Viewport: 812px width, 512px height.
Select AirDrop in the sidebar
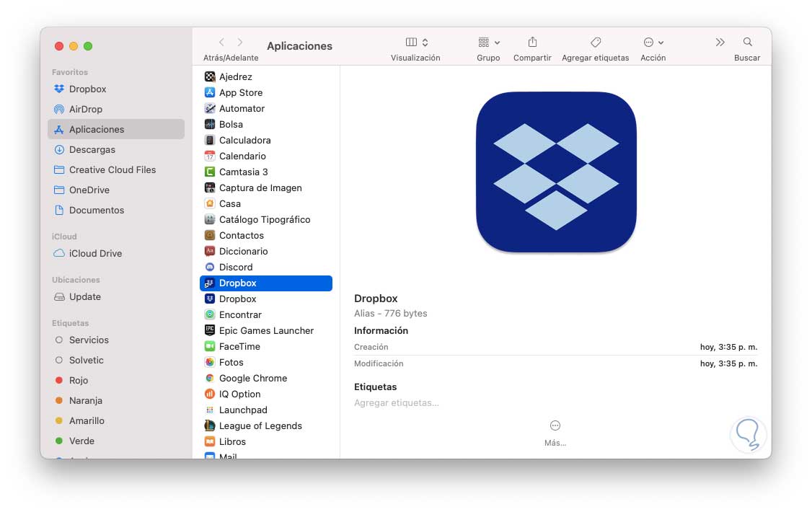[78, 109]
